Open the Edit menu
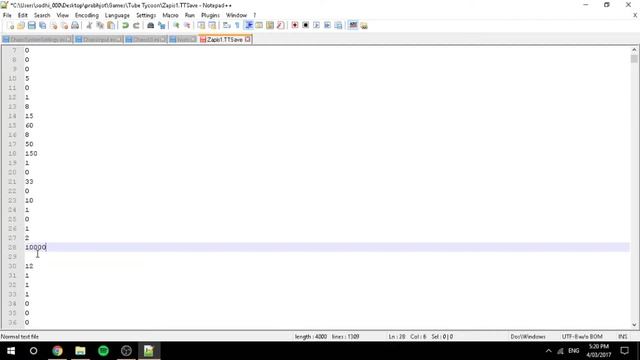 click(x=22, y=15)
